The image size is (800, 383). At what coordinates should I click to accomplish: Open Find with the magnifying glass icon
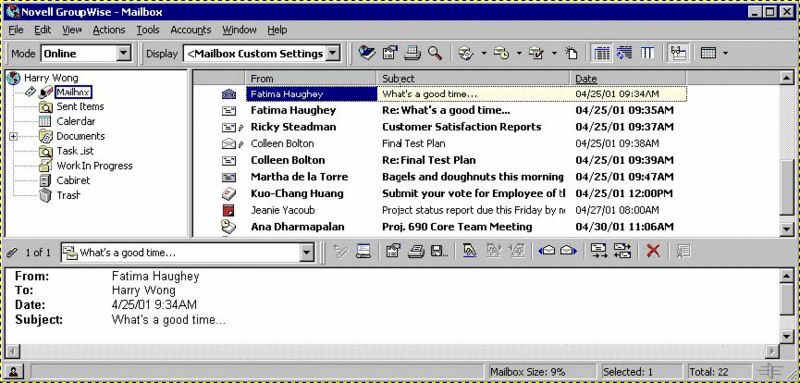[x=435, y=53]
